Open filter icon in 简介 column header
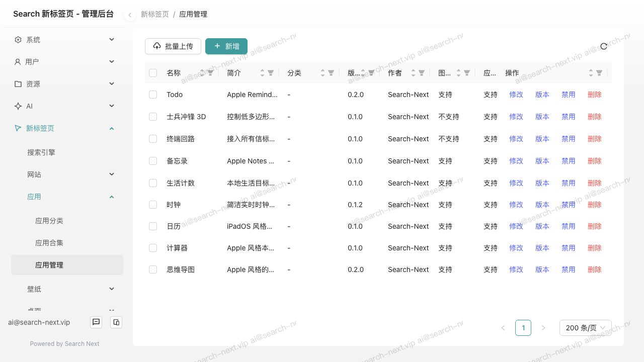644x362 pixels. tap(271, 73)
